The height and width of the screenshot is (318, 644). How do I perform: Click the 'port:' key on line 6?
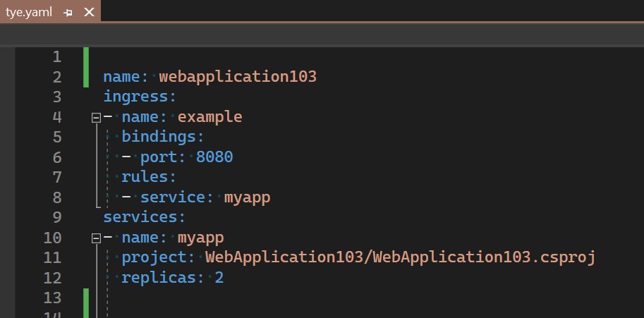click(x=163, y=157)
